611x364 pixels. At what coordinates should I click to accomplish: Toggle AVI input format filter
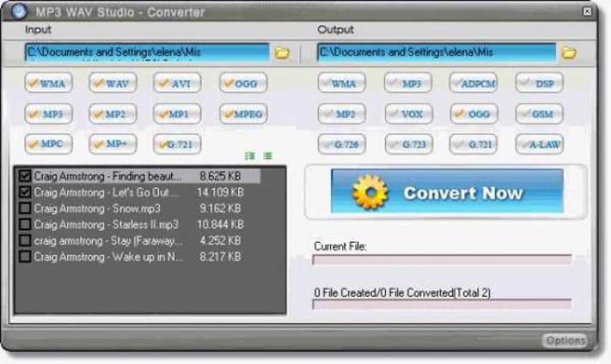[177, 83]
